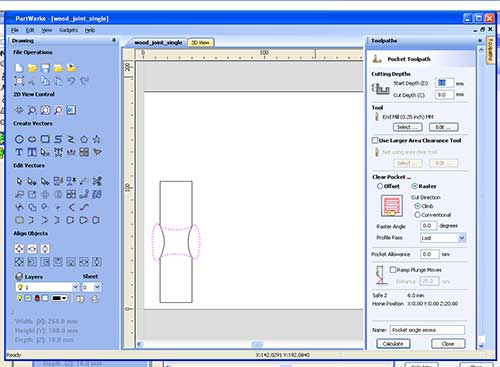The width and height of the screenshot is (500, 367).
Task: Click the red check-mark icon in Edit Vectors
Action: coord(84,207)
